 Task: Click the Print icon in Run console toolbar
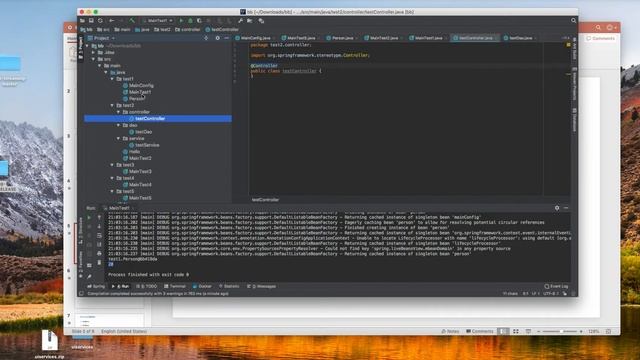coord(99,253)
